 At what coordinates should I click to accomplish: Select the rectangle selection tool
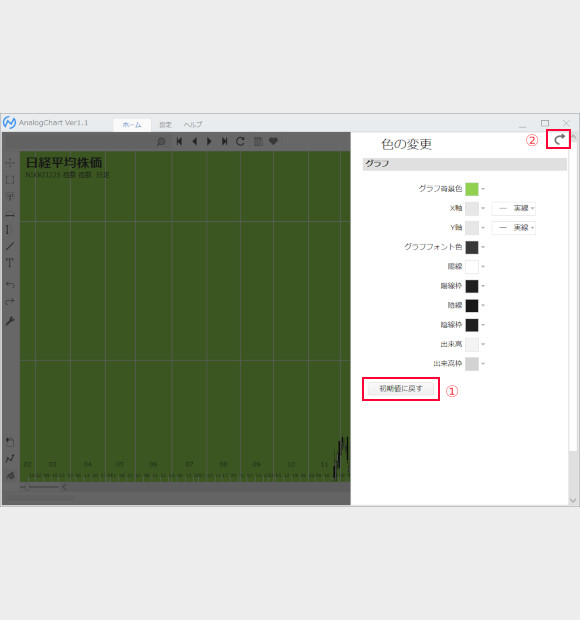point(10,180)
